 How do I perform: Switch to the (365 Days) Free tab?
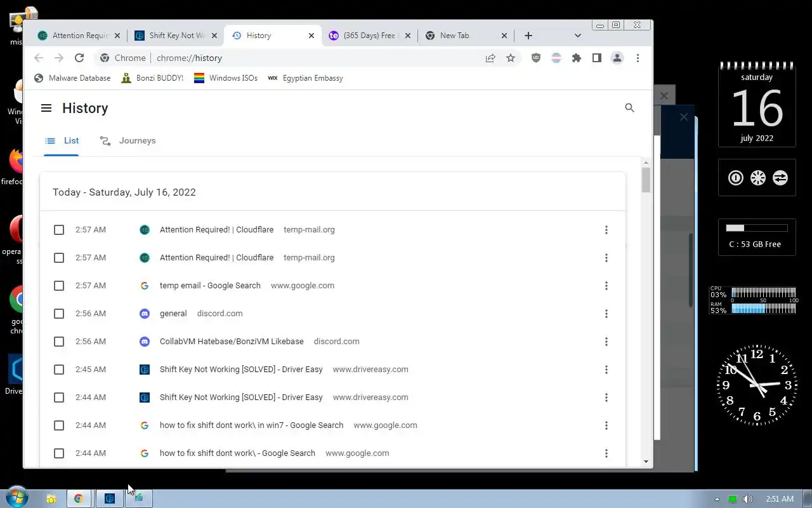click(369, 36)
